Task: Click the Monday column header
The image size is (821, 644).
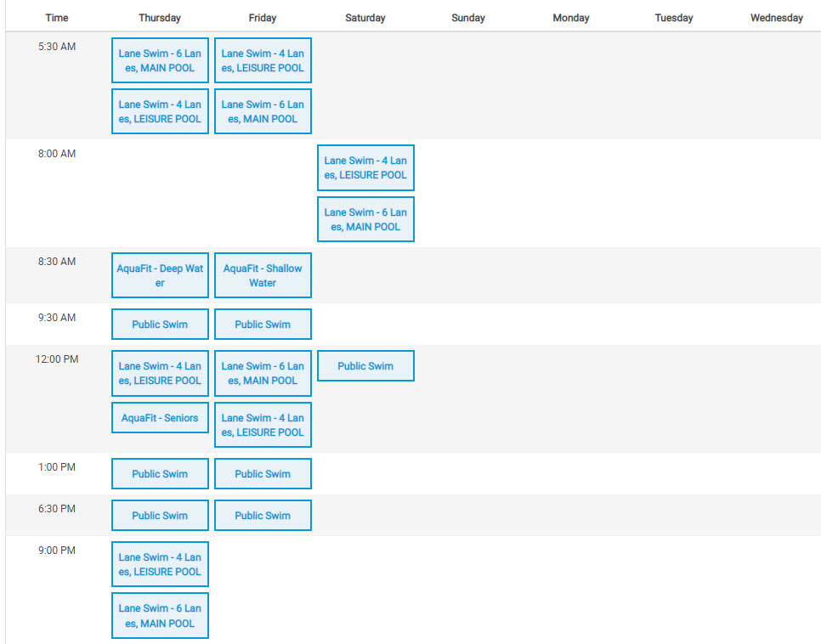Action: pyautogui.click(x=571, y=18)
